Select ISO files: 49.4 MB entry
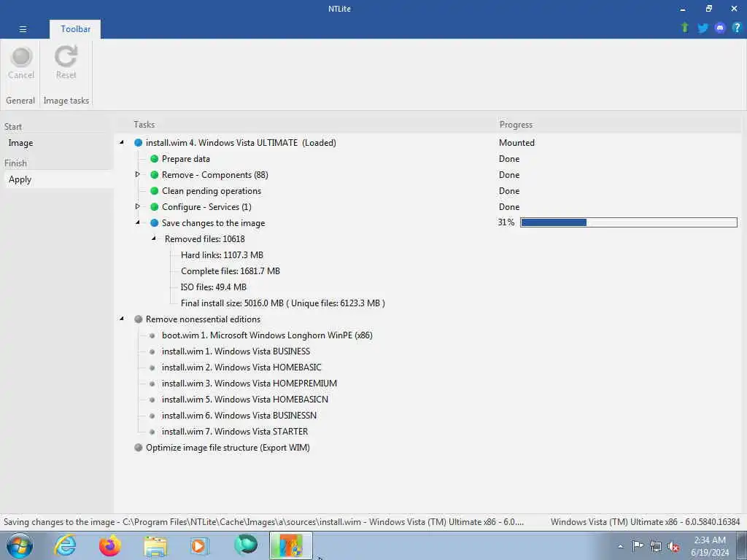Viewport: 747px width, 560px height. (x=214, y=287)
